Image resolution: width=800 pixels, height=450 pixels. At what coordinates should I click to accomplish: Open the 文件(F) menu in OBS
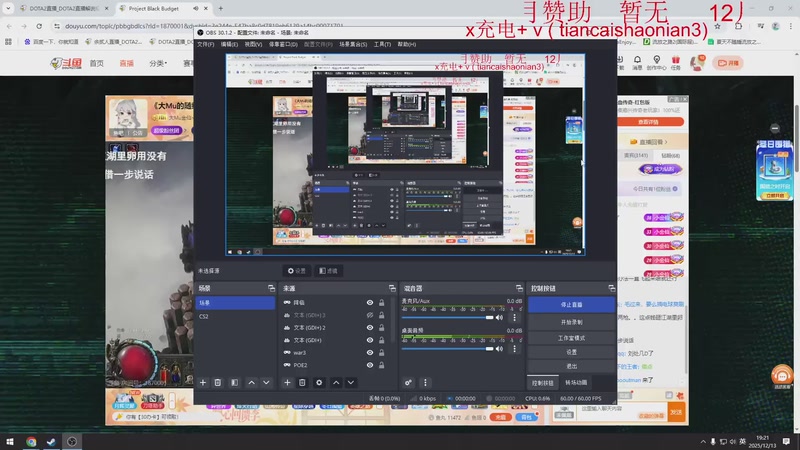pos(206,44)
